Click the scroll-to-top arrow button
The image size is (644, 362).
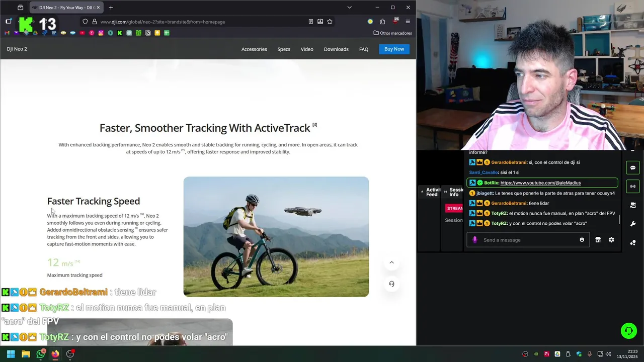click(x=391, y=262)
